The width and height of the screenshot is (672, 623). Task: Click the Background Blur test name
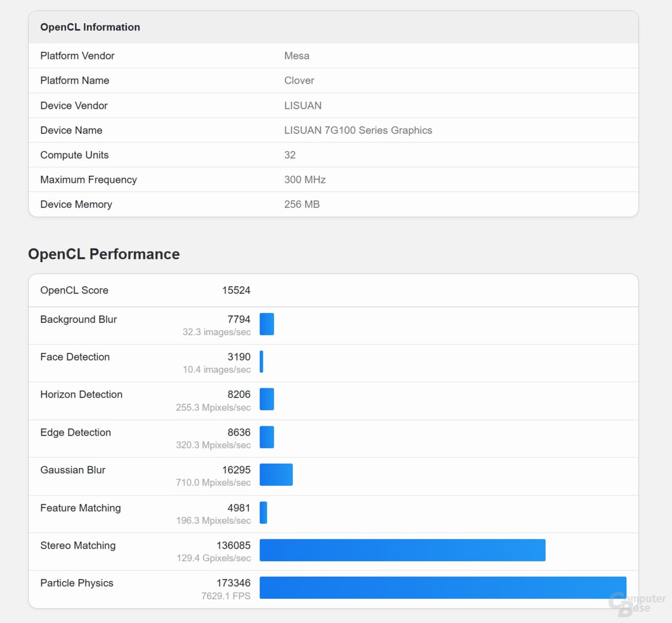pos(78,320)
